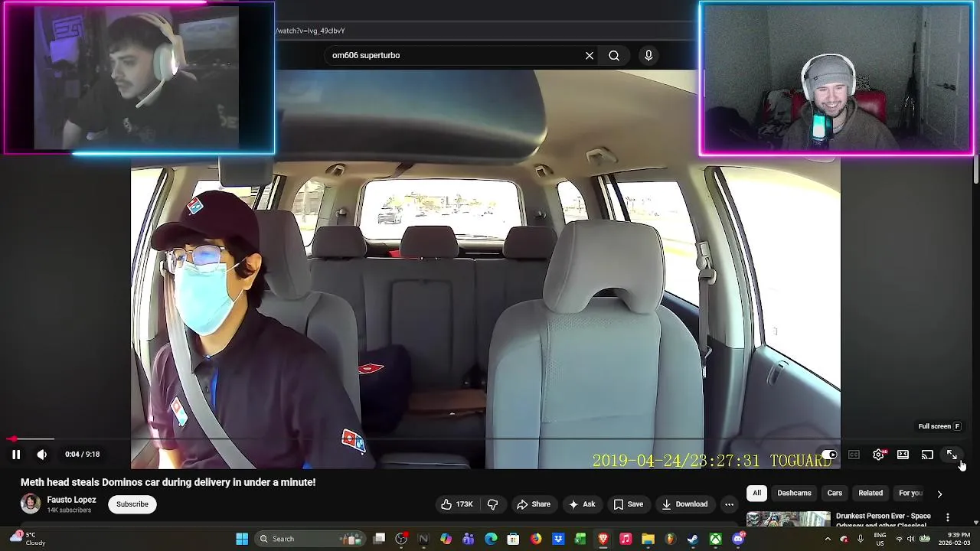Open the Fausto Lopez channel name link

tap(71, 500)
